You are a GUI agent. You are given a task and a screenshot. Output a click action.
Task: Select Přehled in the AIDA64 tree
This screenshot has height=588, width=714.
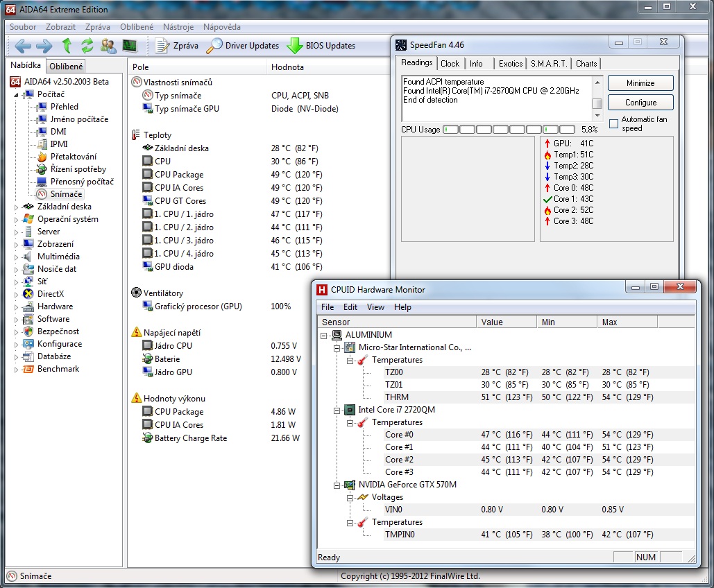coord(65,107)
